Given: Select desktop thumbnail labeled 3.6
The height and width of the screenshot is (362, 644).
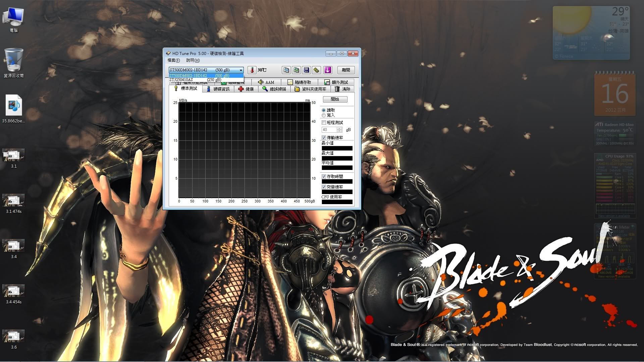Looking at the screenshot, I should pos(13,340).
